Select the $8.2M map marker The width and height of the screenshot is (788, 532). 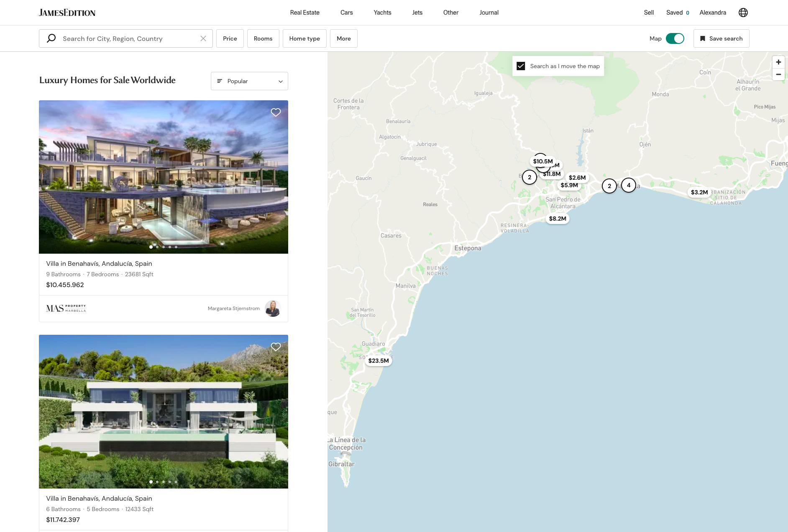(x=558, y=219)
